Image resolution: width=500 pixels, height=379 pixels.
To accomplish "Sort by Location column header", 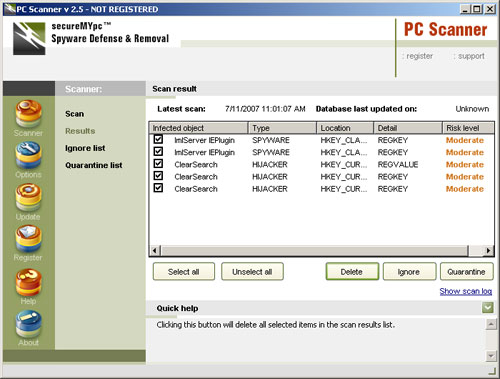I will click(x=345, y=128).
